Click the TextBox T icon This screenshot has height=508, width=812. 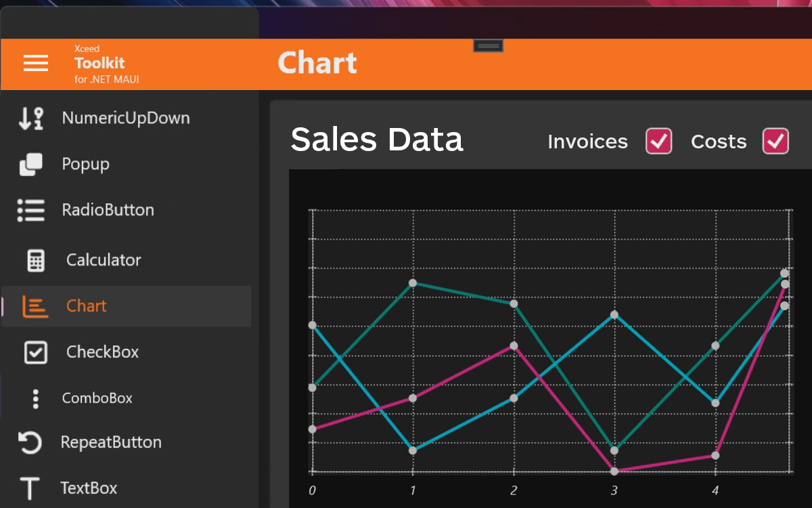(x=30, y=488)
